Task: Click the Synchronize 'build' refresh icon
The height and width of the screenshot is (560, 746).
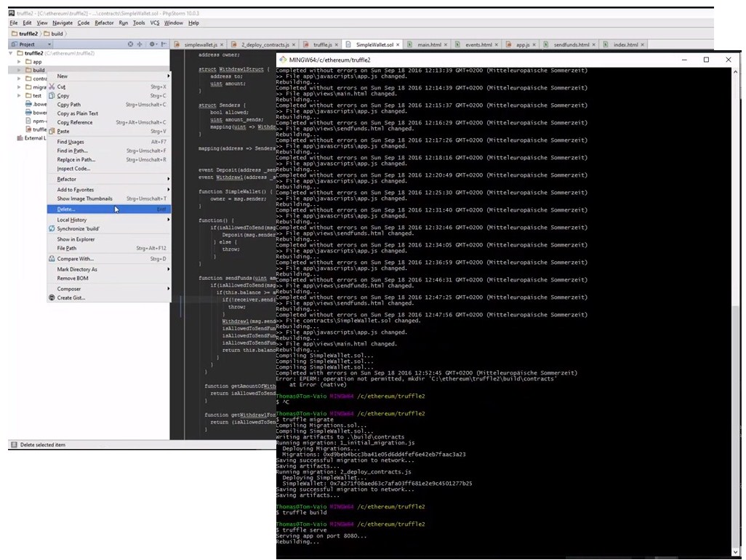Action: (52, 228)
